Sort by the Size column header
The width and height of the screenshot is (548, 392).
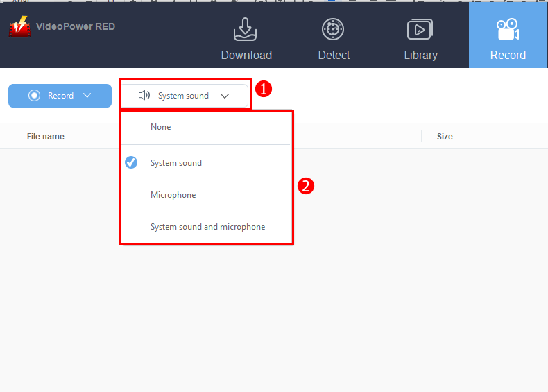pyautogui.click(x=445, y=137)
